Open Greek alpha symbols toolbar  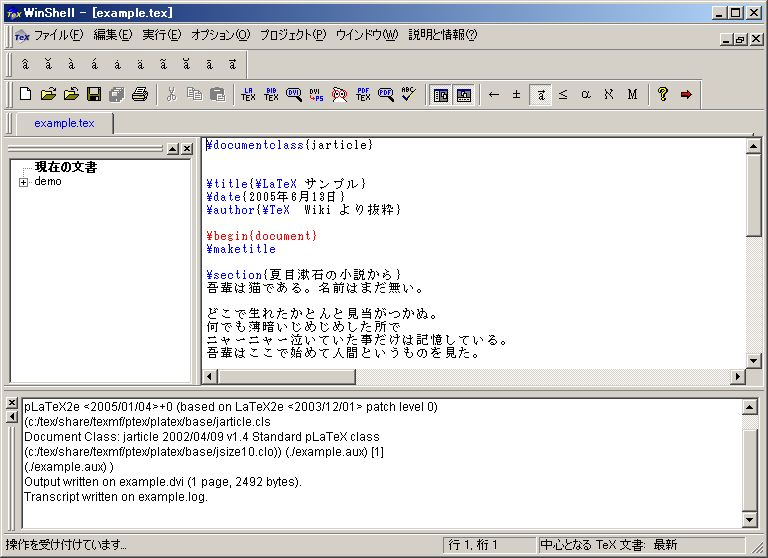click(586, 95)
